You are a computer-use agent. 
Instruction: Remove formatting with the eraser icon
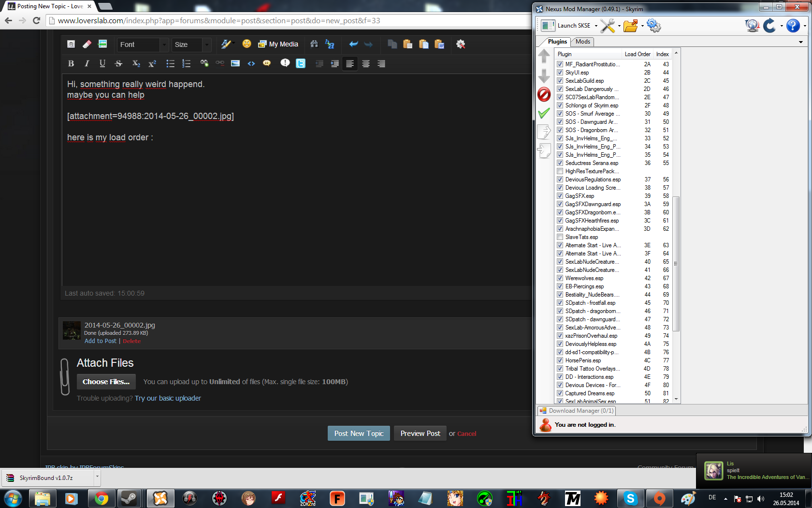coord(87,44)
